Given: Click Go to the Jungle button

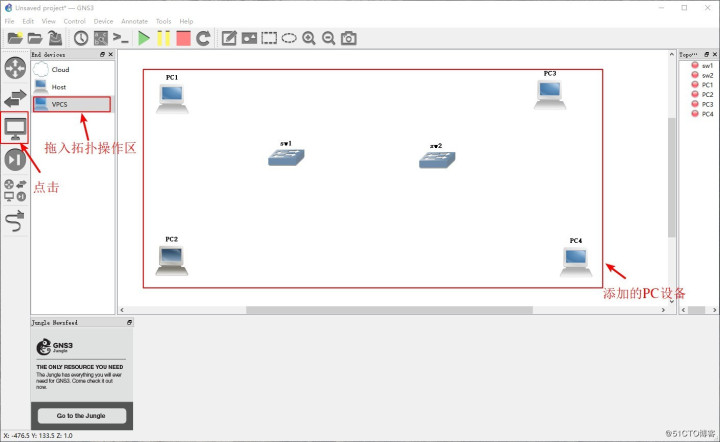Looking at the screenshot, I should point(81,415).
